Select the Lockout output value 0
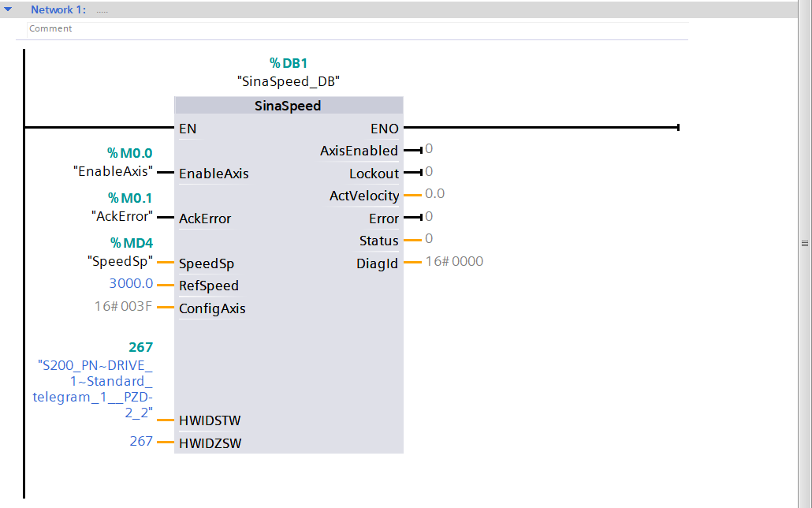 point(429,172)
